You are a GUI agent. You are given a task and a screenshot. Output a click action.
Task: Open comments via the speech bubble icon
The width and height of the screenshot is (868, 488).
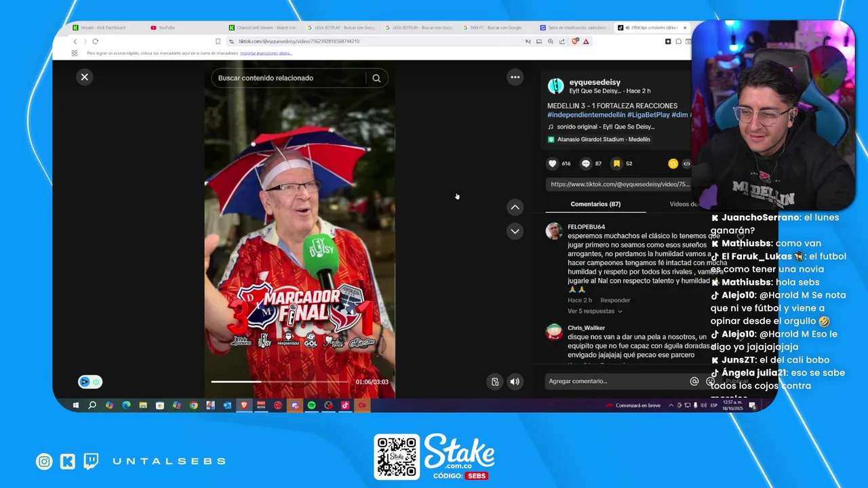(586, 163)
